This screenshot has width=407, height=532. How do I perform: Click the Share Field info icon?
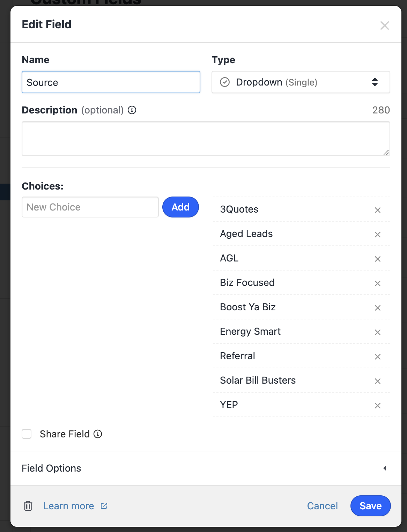(98, 434)
